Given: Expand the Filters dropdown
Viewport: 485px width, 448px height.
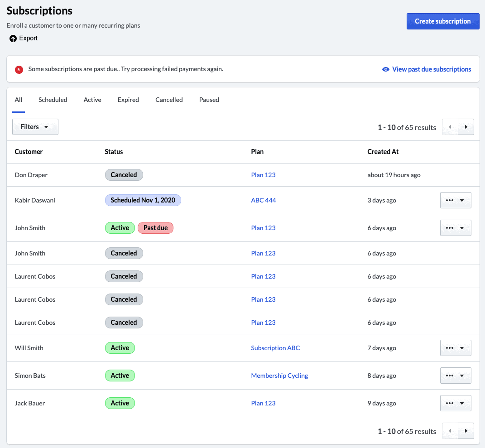Looking at the screenshot, I should click(35, 127).
